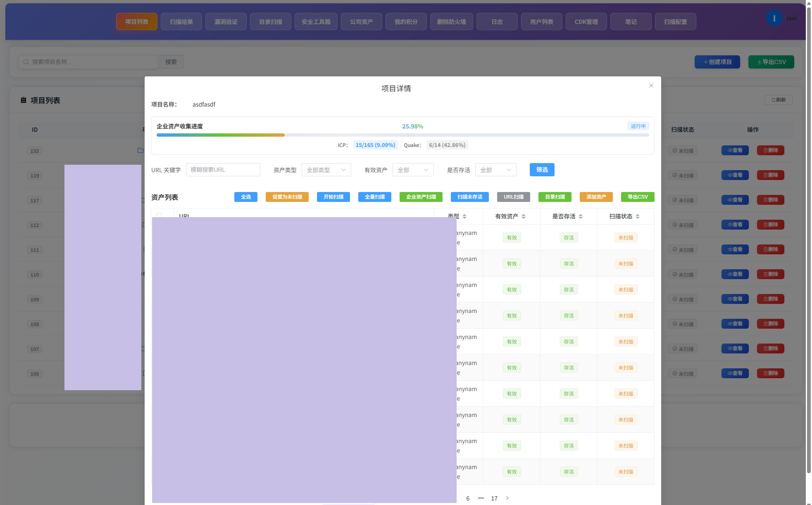Expand pagination ellipsis for more pages
The height and width of the screenshot is (505, 812).
tap(481, 498)
